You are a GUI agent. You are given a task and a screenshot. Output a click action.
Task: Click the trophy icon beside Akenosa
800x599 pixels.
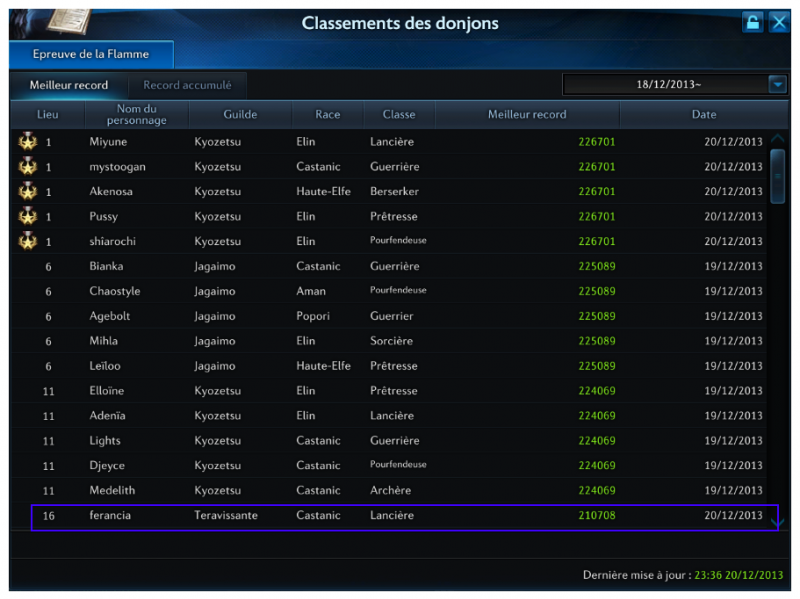click(x=27, y=192)
